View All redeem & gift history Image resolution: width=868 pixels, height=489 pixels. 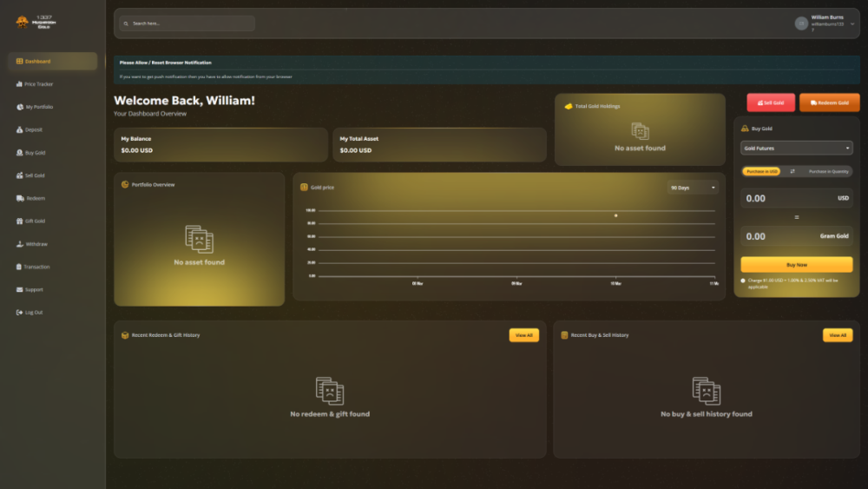[x=523, y=335]
